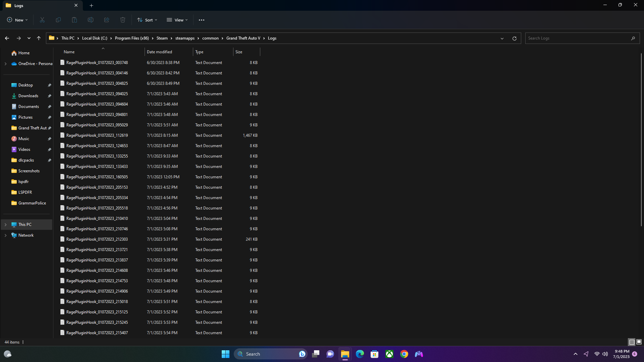Switch to large thumbnails view toggle
The image size is (644, 362).
tap(639, 342)
